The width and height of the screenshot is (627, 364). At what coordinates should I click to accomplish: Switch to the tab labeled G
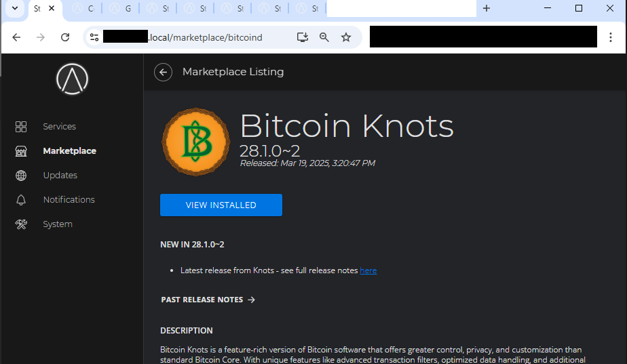pyautogui.click(x=121, y=8)
